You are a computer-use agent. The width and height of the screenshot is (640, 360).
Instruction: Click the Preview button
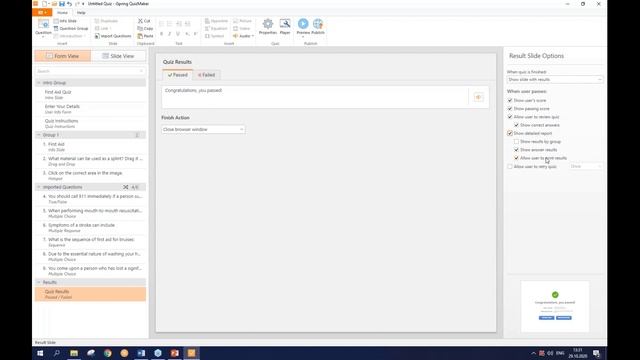(x=303, y=27)
